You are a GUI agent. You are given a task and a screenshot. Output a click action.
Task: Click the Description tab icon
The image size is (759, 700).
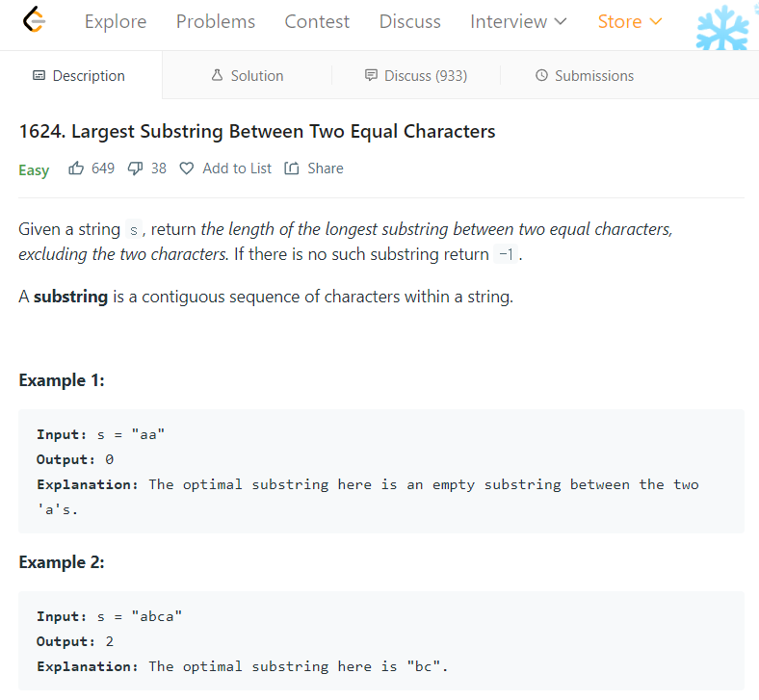click(39, 75)
